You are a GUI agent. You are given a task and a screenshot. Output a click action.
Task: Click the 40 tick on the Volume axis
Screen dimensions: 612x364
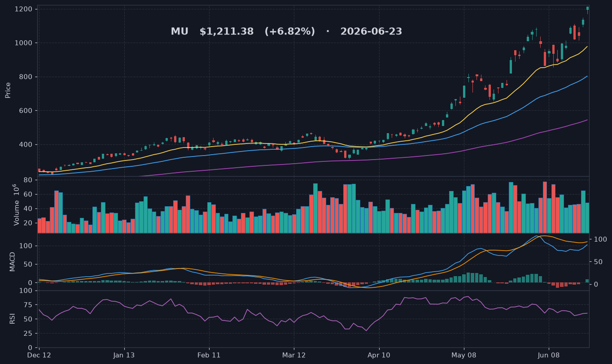coord(28,209)
